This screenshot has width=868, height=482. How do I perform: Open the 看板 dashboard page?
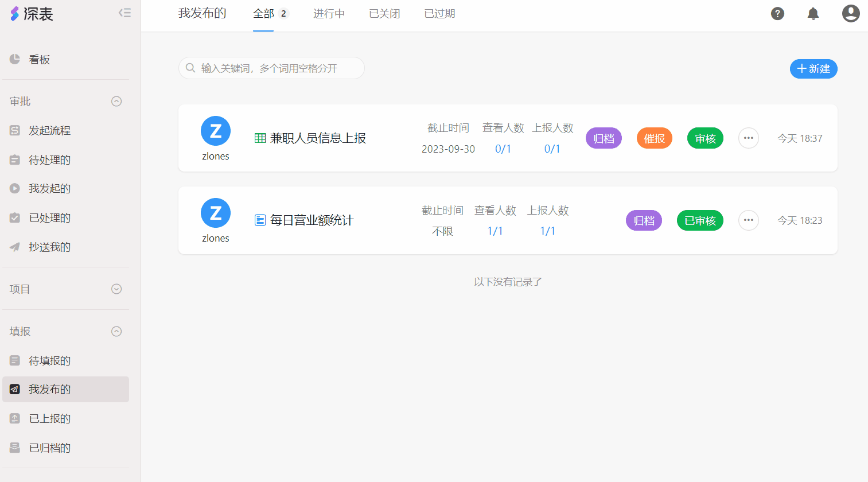coord(39,60)
